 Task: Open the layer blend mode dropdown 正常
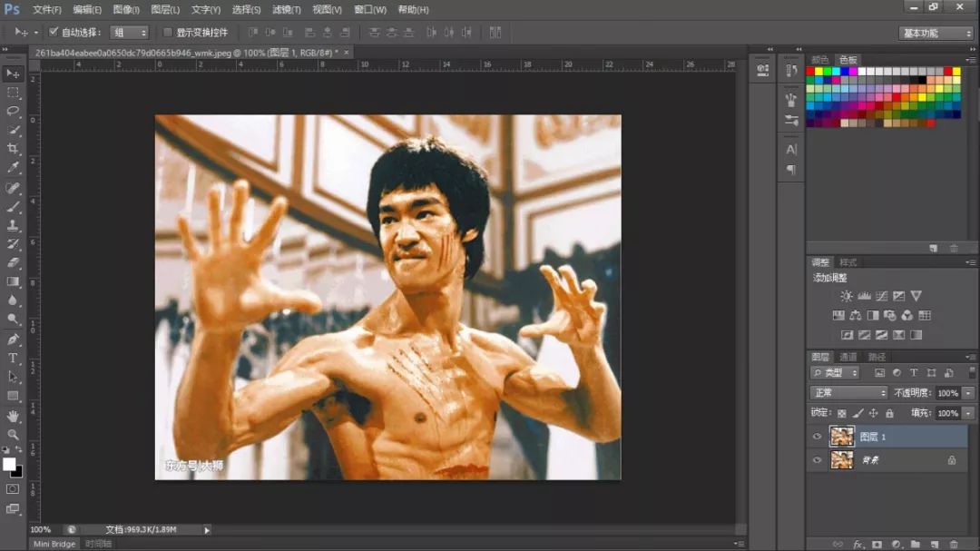(x=848, y=393)
